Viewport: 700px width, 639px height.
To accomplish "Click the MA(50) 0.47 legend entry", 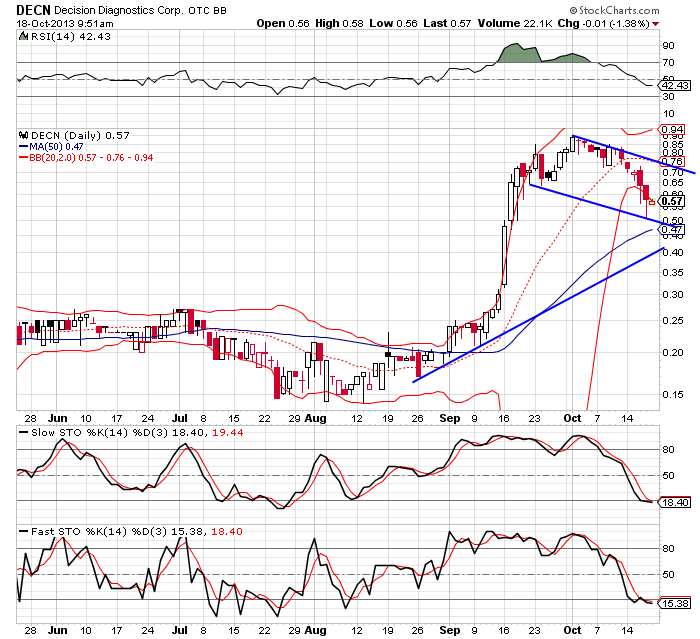I will pyautogui.click(x=51, y=146).
